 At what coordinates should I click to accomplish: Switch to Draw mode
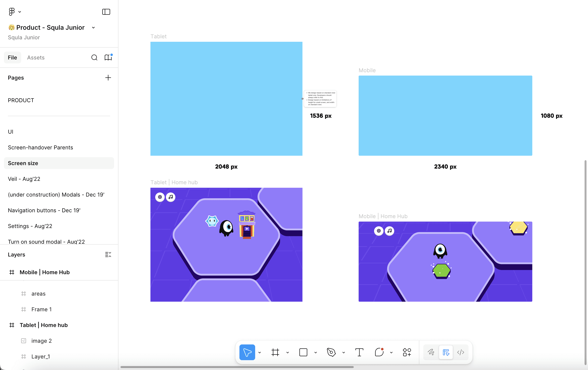coord(431,352)
